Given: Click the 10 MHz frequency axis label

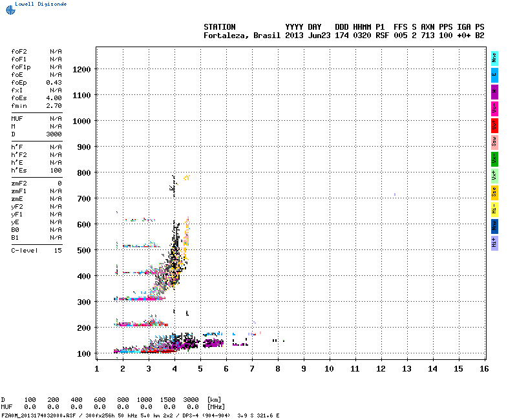Looking at the screenshot, I should [329, 369].
